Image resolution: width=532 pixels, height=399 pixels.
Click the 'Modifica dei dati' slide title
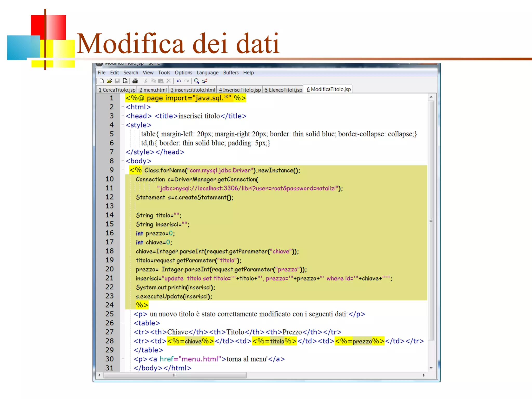178,43
